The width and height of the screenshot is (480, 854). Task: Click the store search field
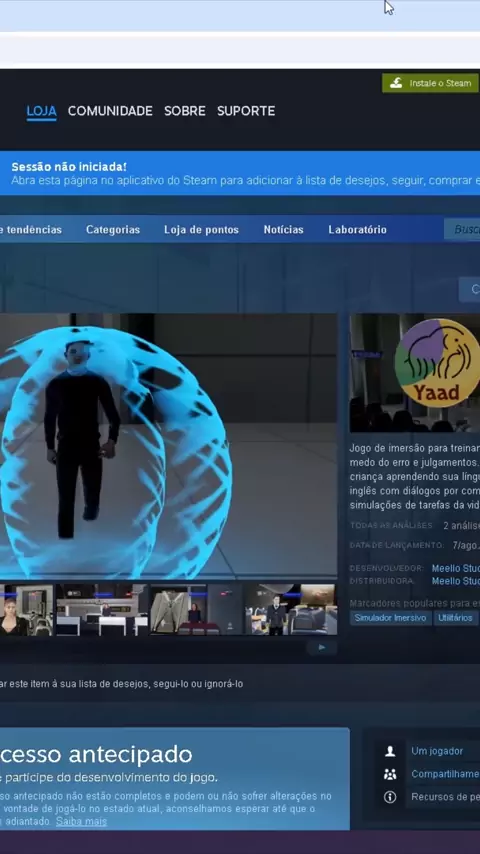(462, 230)
